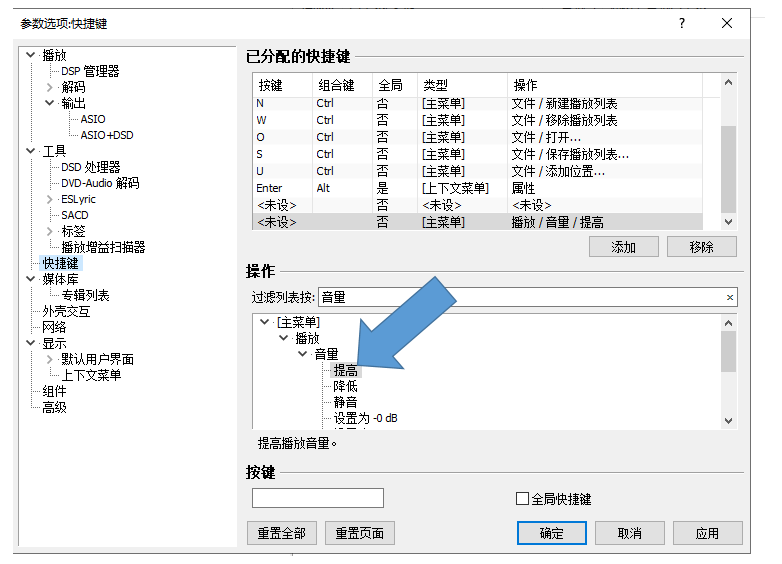
Task: Collapse the 音量 node in the action tree
Action: pos(302,354)
